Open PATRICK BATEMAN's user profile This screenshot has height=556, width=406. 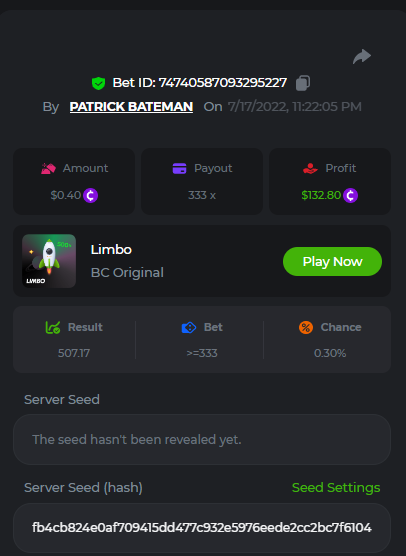[x=131, y=107]
